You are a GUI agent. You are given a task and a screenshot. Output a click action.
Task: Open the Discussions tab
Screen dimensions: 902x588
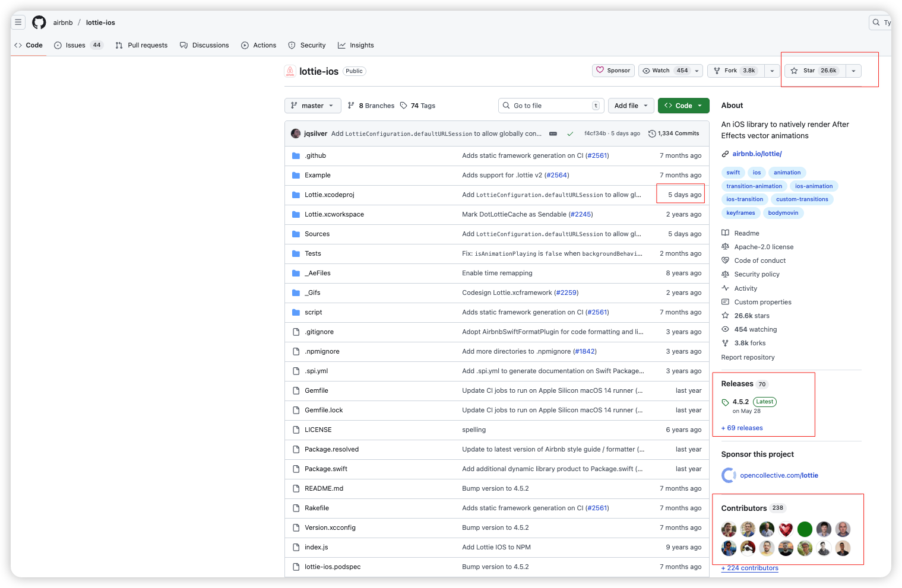click(x=204, y=45)
